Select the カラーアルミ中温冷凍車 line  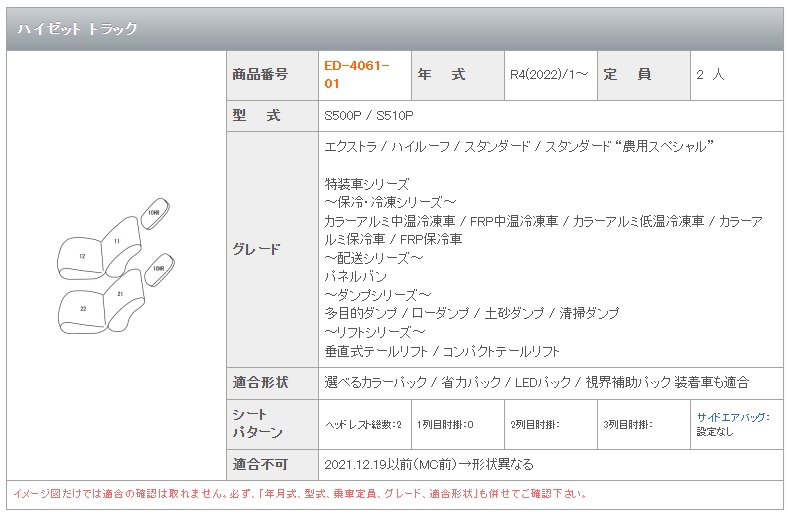point(543,221)
